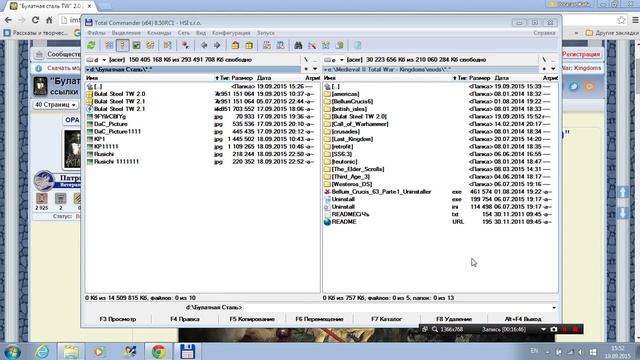
Task: Open the Справка menu
Action: (544, 33)
